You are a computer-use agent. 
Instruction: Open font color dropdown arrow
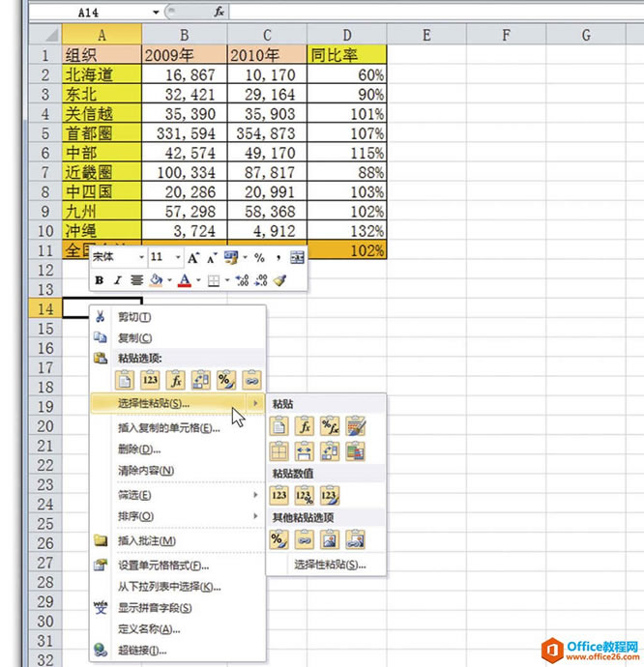pyautogui.click(x=198, y=280)
